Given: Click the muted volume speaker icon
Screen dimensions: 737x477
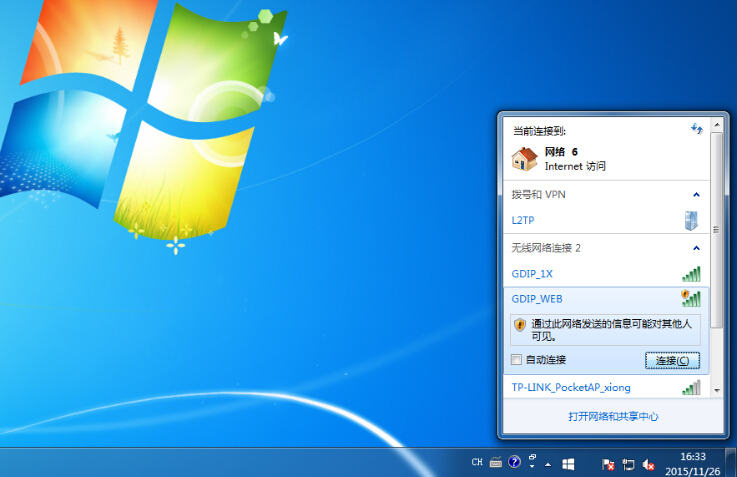Looking at the screenshot, I should click(648, 464).
